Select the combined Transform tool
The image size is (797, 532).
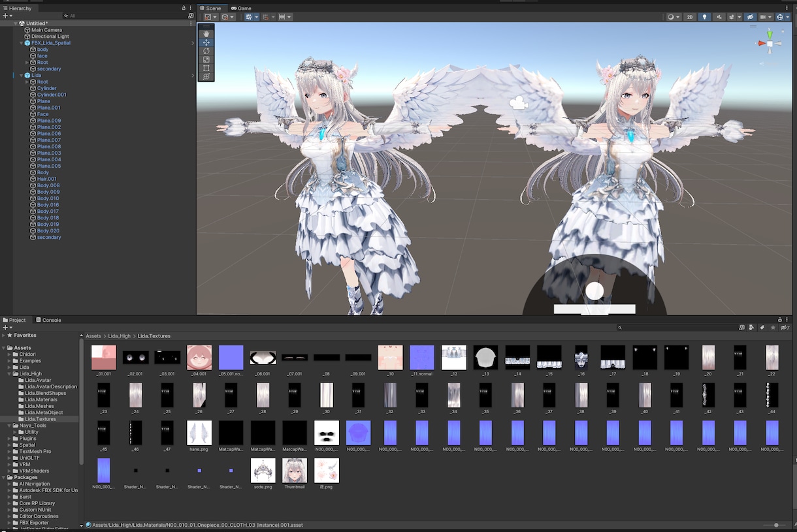(x=206, y=76)
